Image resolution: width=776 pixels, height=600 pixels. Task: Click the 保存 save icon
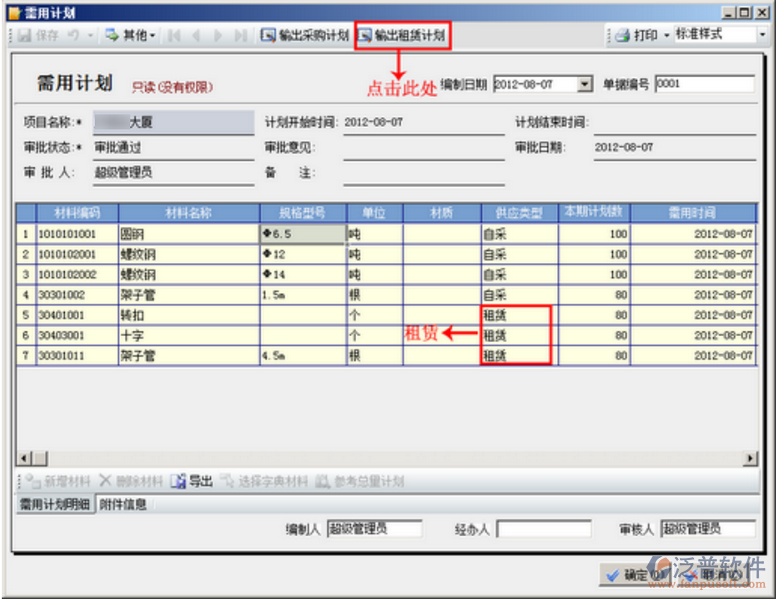click(x=21, y=35)
